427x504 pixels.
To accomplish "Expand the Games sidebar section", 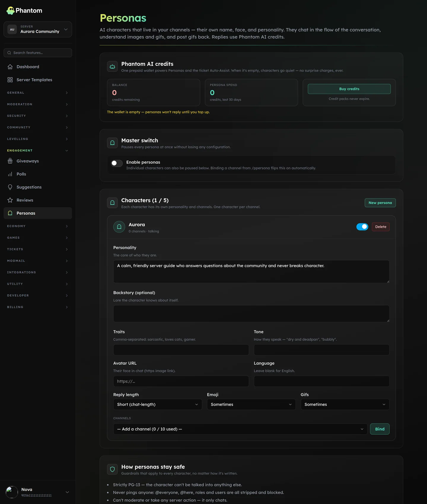I will coord(38,238).
